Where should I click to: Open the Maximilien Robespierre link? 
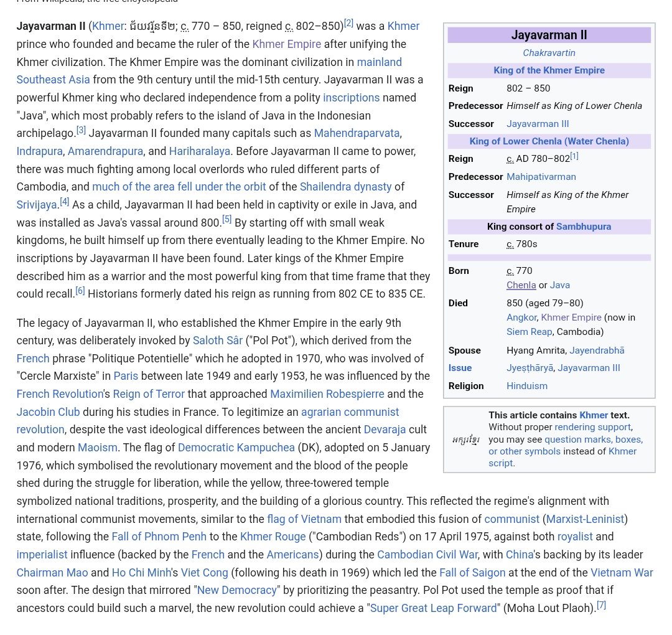tap(327, 394)
